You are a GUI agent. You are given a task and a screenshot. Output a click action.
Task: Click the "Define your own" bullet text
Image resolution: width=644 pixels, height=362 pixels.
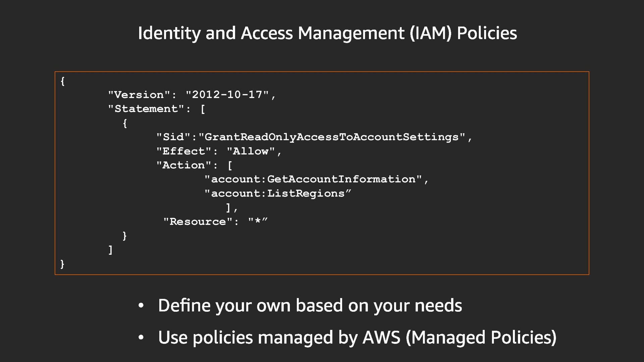pyautogui.click(x=310, y=305)
